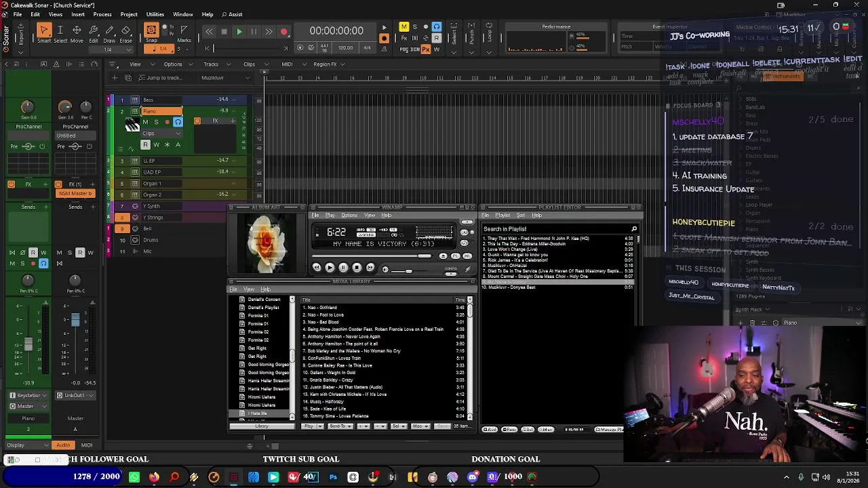
Task: Open the Insert menu
Action: pos(78,14)
